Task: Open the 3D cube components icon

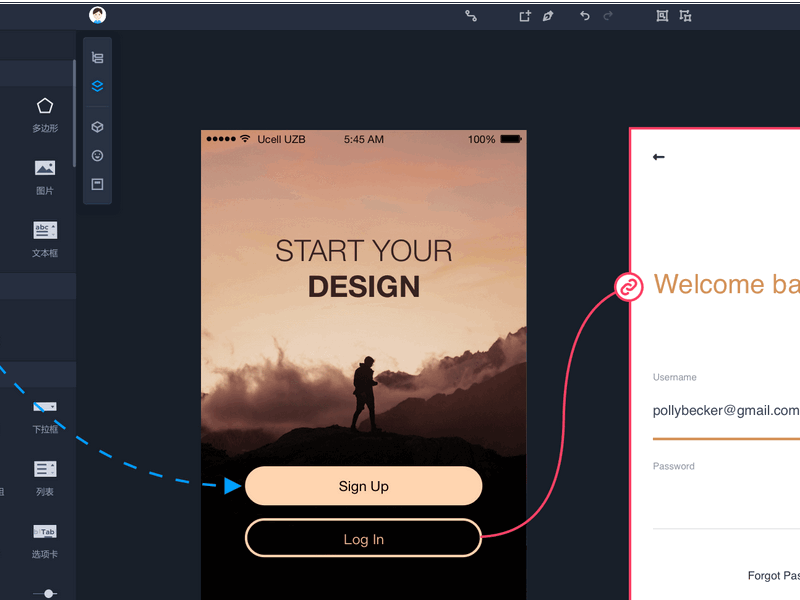Action: click(x=97, y=127)
